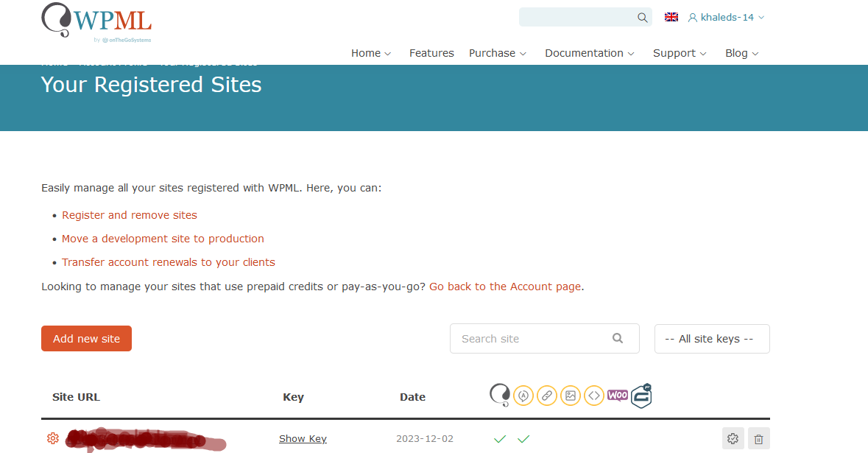Click the Site URL column header
The height and width of the screenshot is (453, 868).
tap(76, 397)
